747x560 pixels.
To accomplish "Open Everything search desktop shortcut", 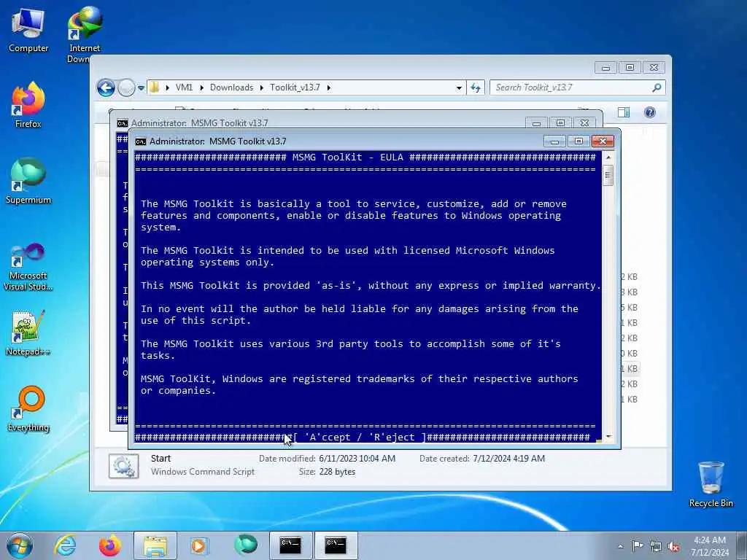I will tap(28, 410).
